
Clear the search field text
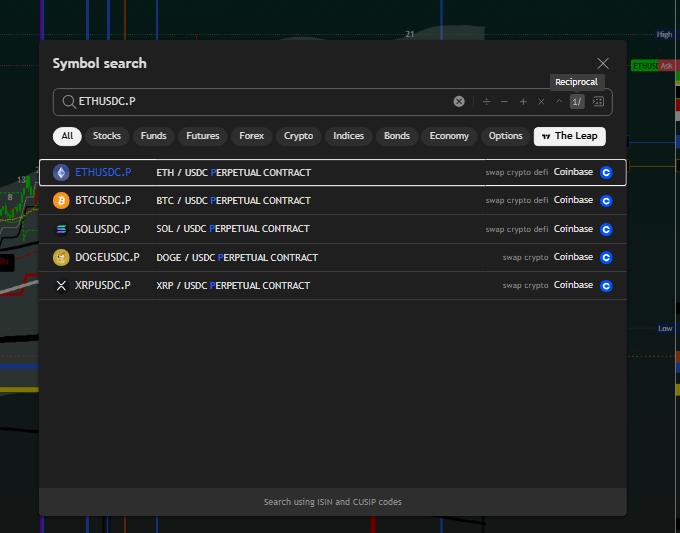[459, 101]
